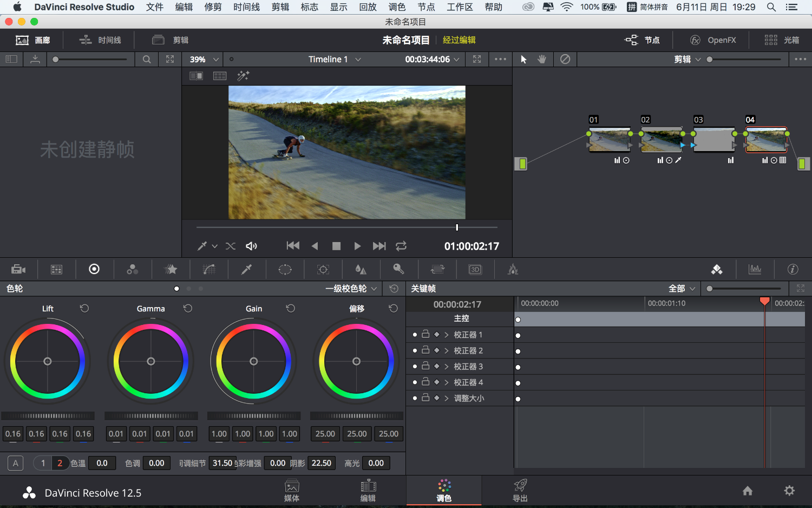Toggle the lock on 校正器 1 row

tap(425, 334)
